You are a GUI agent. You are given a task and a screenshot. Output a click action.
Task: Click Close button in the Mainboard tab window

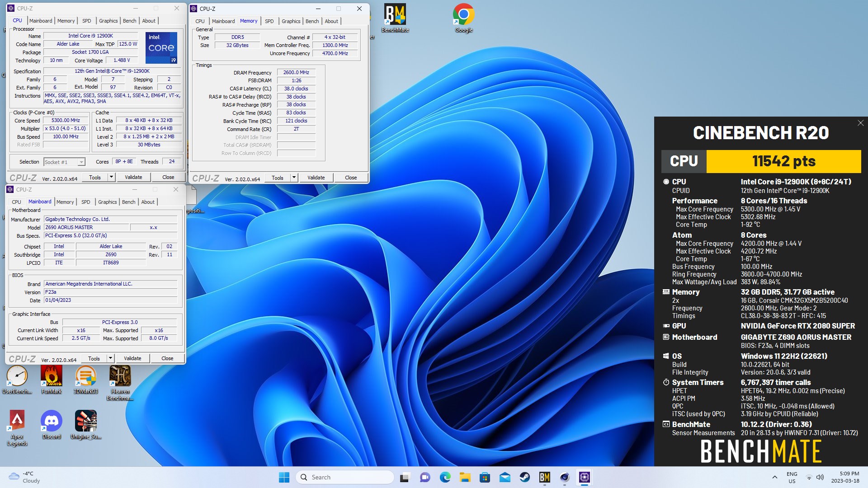pos(167,358)
